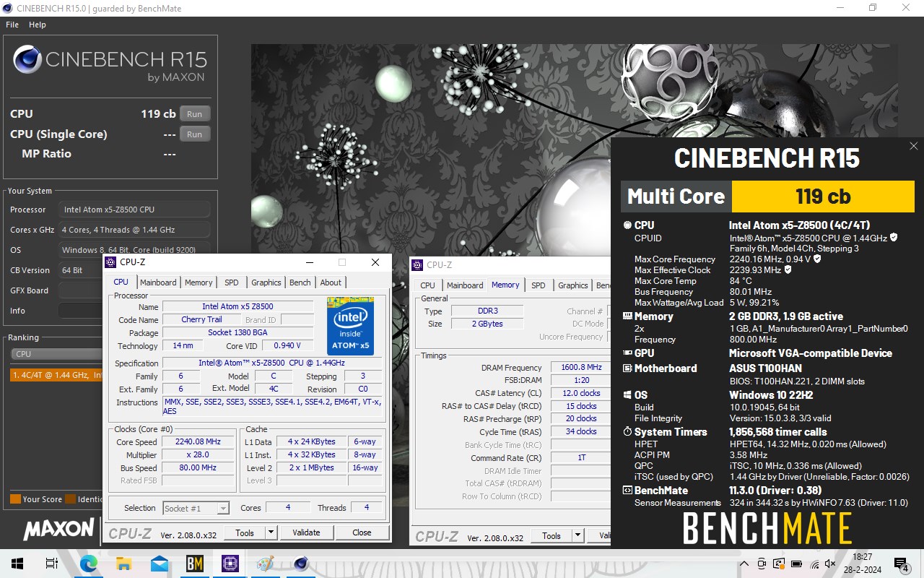The height and width of the screenshot is (578, 924).
Task: Open the Meet Now tray icon
Action: pyautogui.click(x=762, y=564)
